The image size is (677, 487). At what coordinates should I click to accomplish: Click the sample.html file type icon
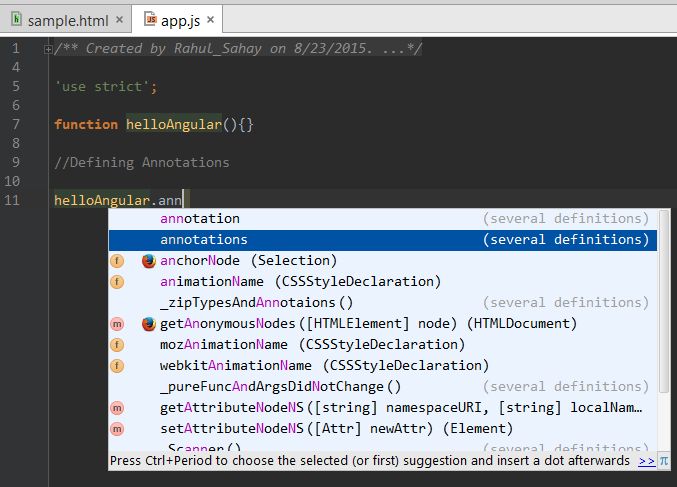[16, 19]
